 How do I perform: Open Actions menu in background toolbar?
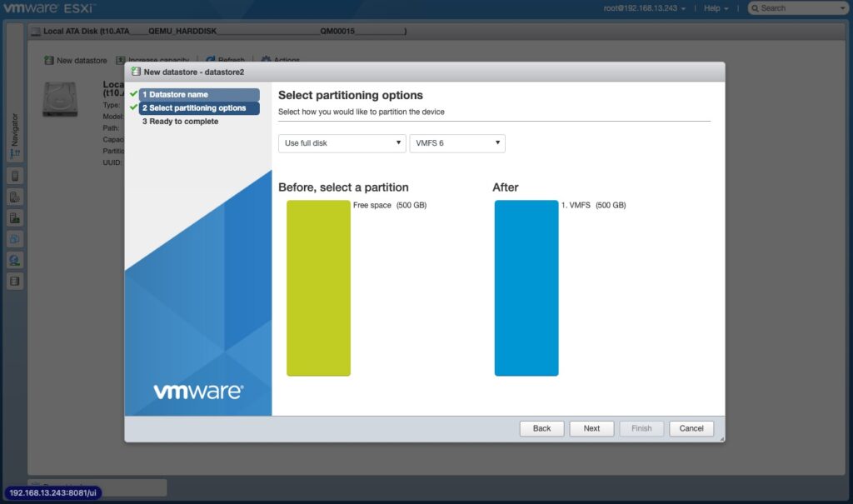tap(281, 60)
